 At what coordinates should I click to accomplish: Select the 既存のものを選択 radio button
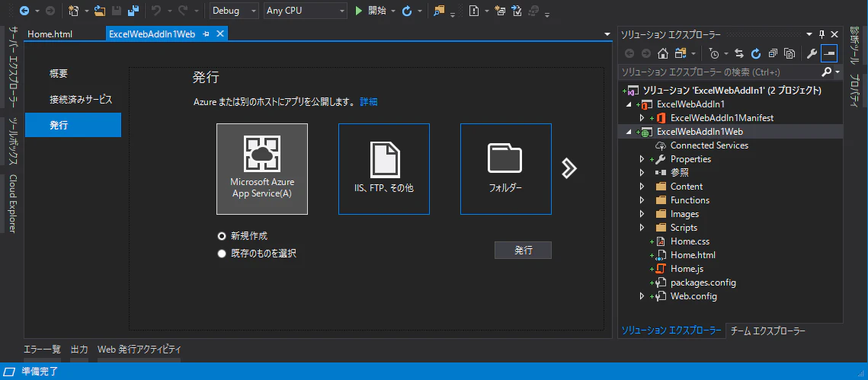[222, 254]
